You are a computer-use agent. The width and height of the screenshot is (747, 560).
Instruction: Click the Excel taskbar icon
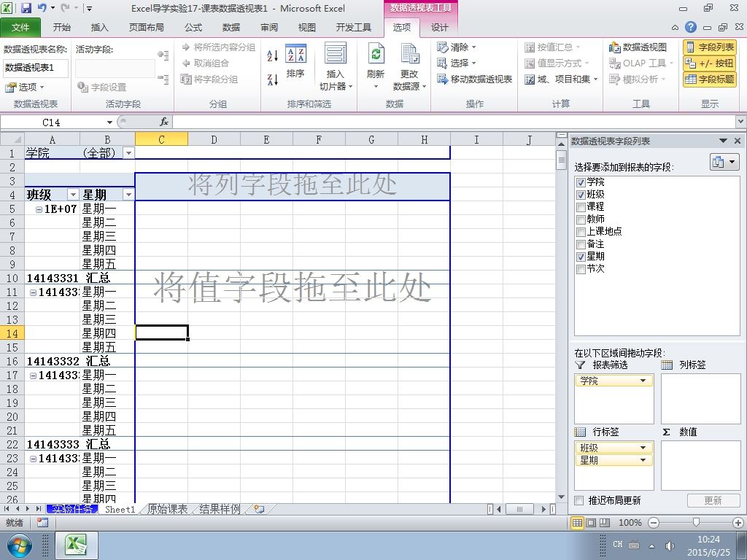(x=77, y=545)
